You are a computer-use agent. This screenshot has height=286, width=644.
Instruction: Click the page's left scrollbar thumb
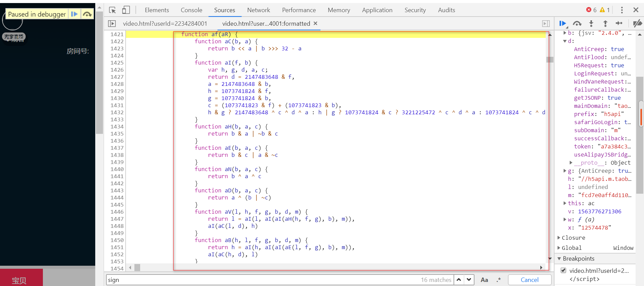(x=99, y=73)
